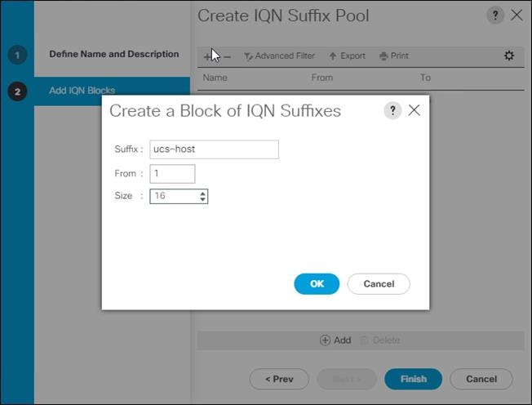This screenshot has width=532, height=405.
Task: Sort table by To column header
Action: (425, 78)
